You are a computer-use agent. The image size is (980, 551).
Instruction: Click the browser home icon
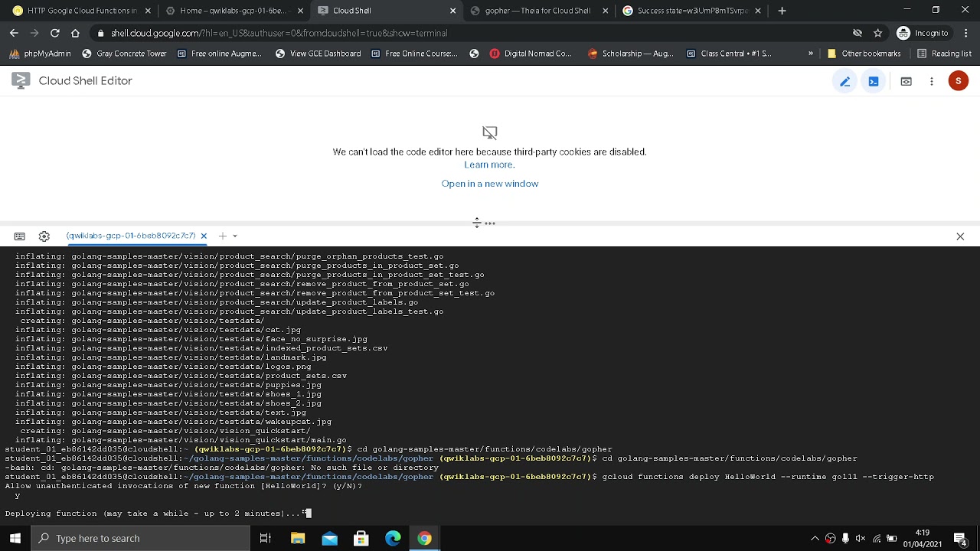pyautogui.click(x=75, y=33)
